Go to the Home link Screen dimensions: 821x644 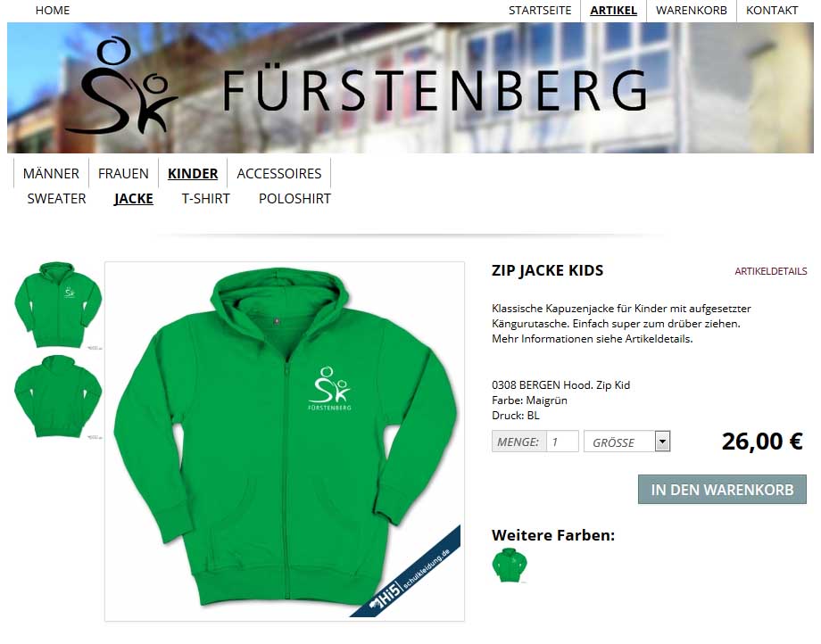click(x=53, y=11)
